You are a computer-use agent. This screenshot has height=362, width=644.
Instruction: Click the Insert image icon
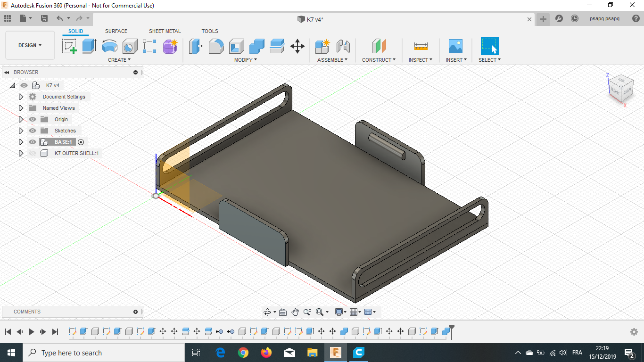point(455,46)
